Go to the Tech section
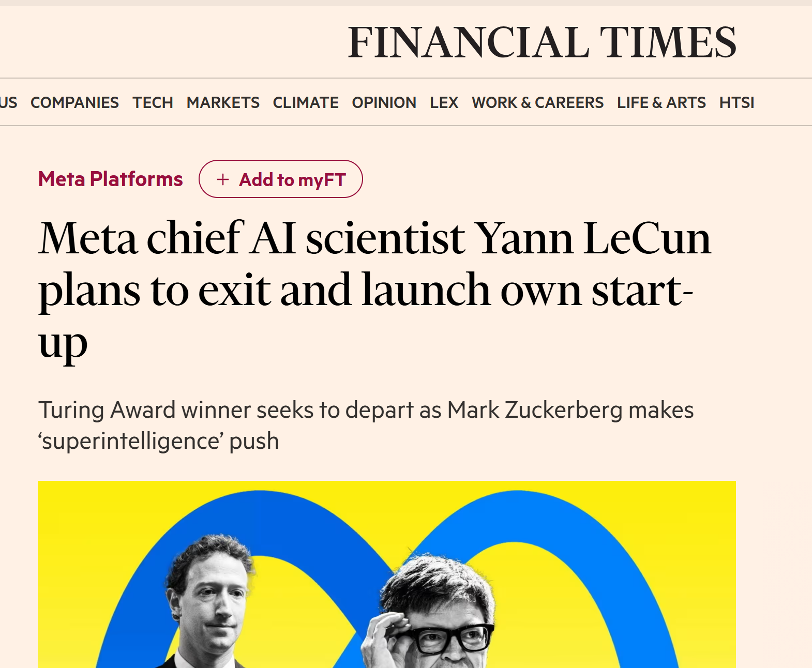 (153, 103)
